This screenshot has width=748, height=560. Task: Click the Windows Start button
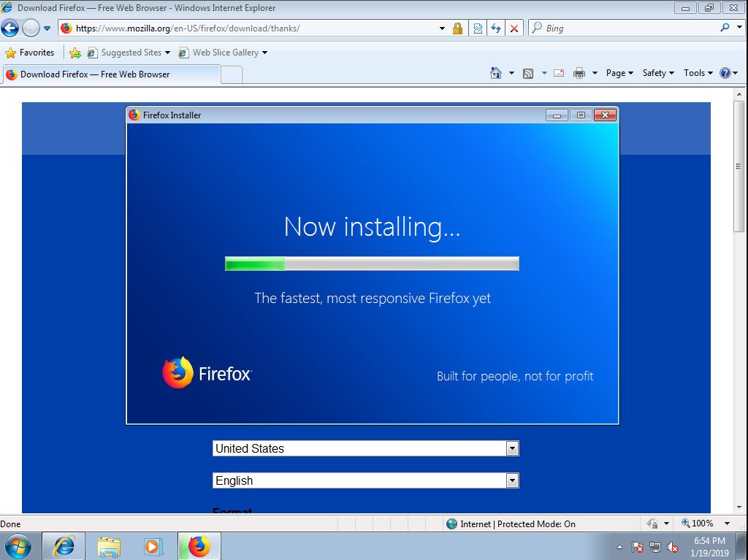pos(18,546)
